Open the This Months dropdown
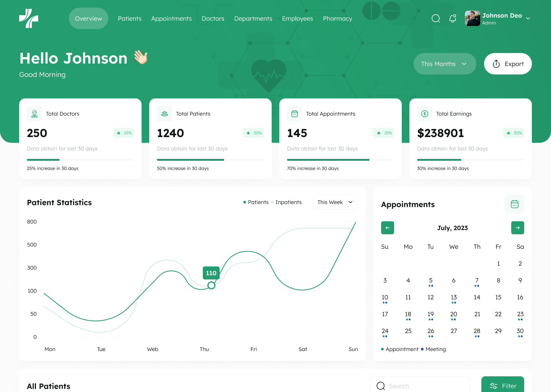Viewport: 551px width, 392px height. pyautogui.click(x=445, y=64)
